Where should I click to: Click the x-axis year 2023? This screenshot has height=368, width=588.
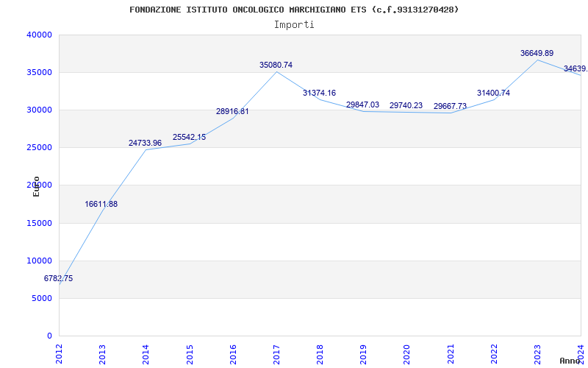[537, 354]
